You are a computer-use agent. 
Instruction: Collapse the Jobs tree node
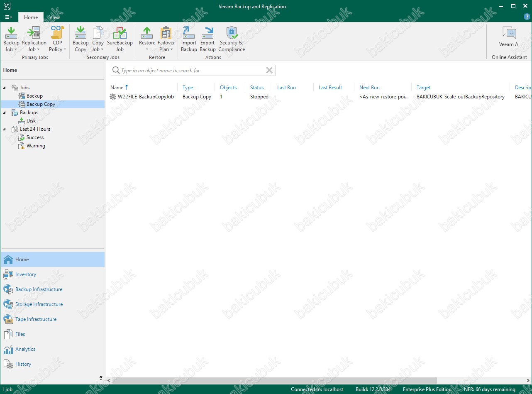click(x=5, y=88)
